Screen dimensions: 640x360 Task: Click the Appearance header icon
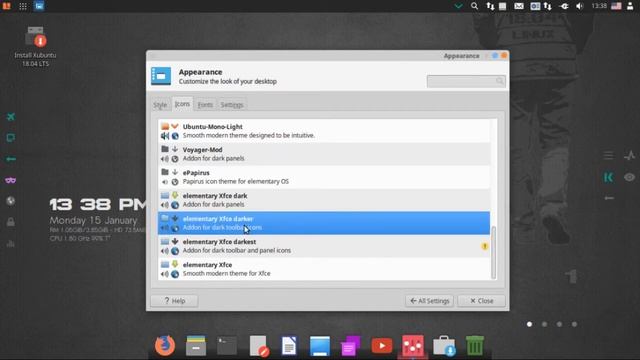tap(161, 76)
